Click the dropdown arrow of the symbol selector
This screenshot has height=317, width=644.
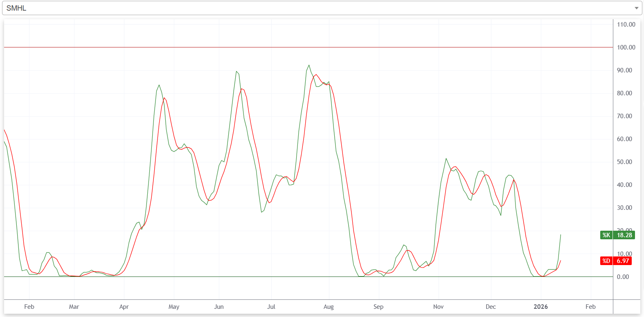tap(636, 8)
